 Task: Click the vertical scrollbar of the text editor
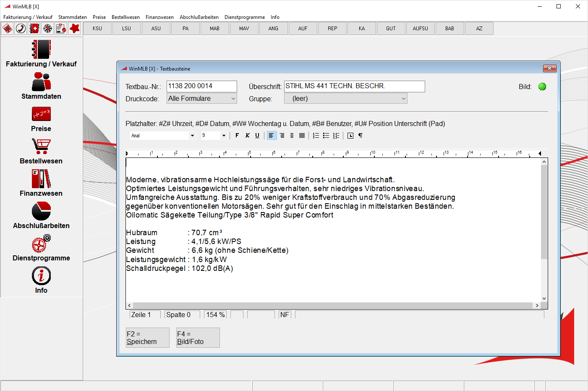click(544, 230)
